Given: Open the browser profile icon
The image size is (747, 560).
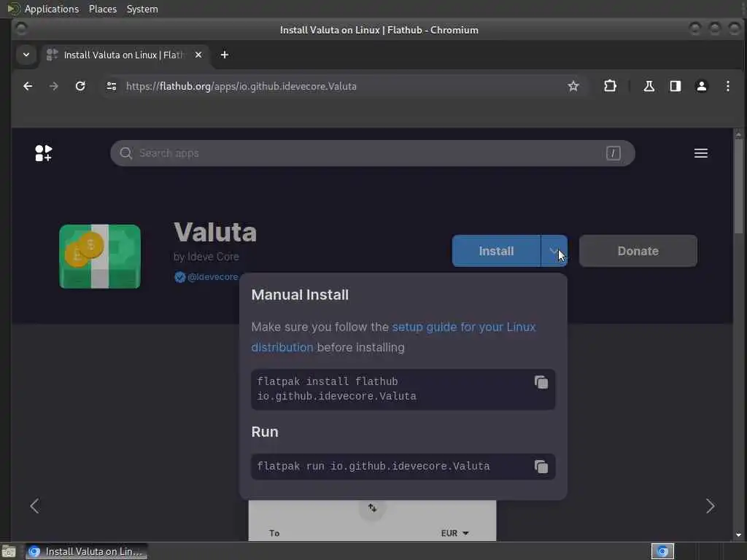Looking at the screenshot, I should tap(701, 86).
